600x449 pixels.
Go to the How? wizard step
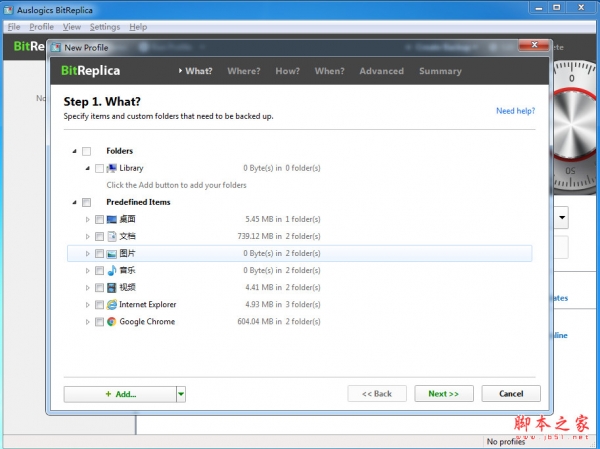click(287, 71)
